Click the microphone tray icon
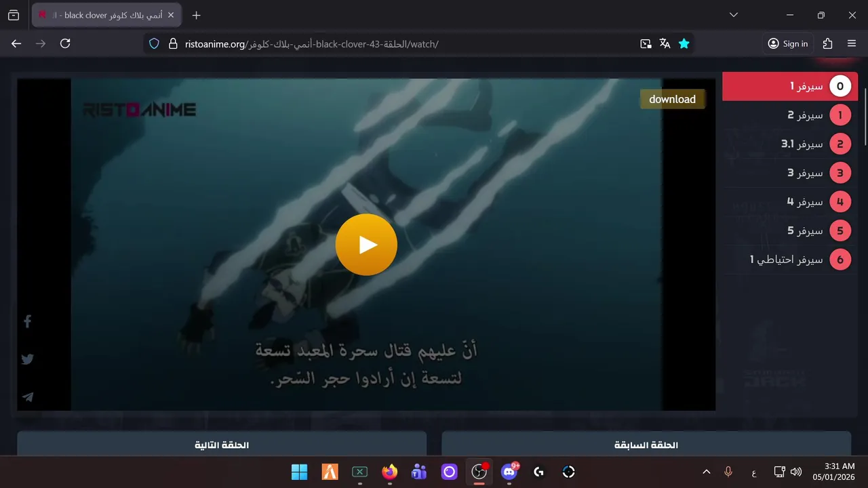The image size is (868, 488). click(x=728, y=472)
